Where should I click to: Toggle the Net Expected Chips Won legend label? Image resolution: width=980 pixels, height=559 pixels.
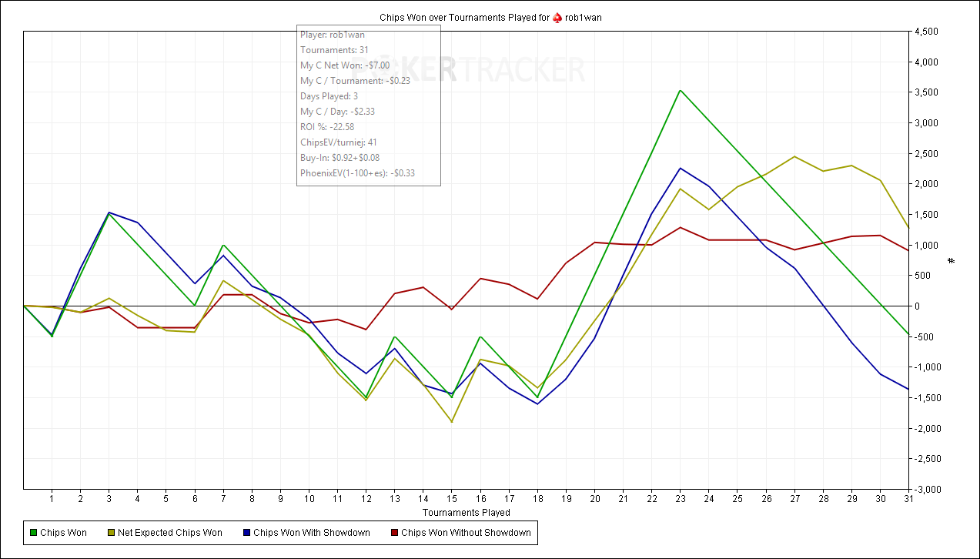170,533
